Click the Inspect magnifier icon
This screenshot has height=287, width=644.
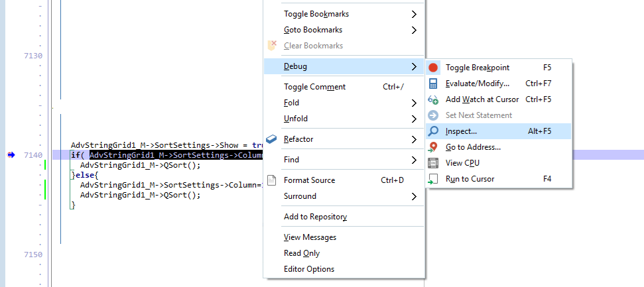pos(433,131)
